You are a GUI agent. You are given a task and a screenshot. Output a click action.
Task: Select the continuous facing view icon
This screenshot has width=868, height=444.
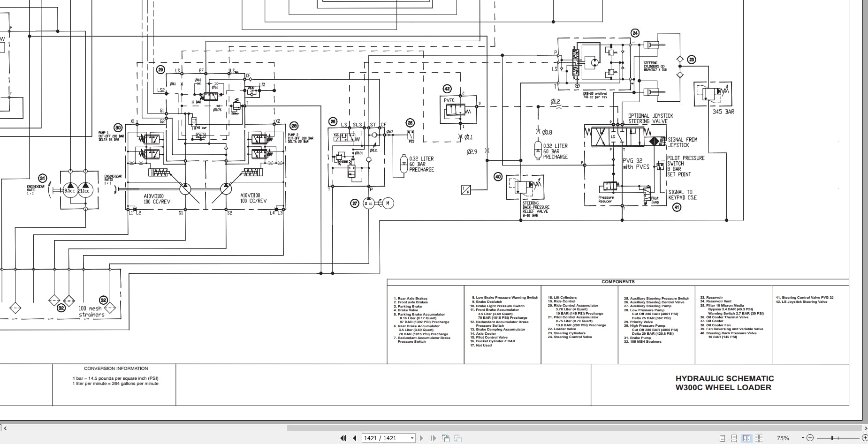pos(758,438)
